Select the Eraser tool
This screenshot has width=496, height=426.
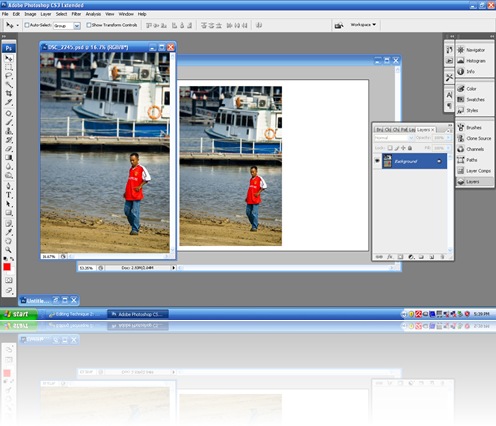(9, 149)
